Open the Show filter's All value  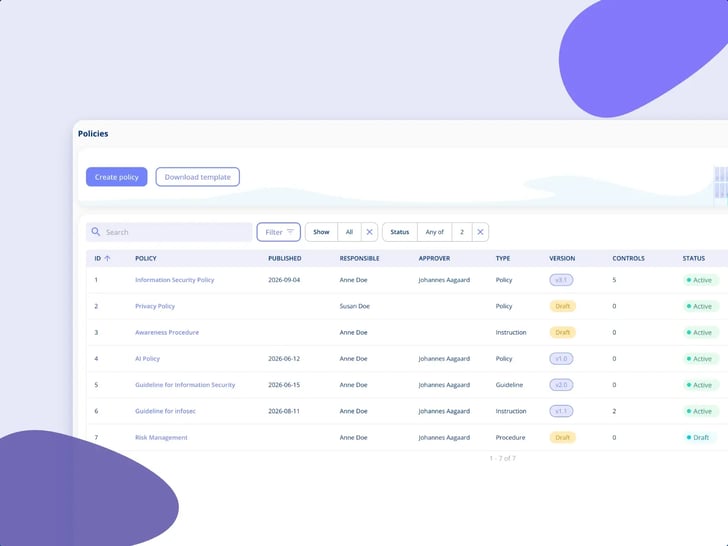coord(349,232)
